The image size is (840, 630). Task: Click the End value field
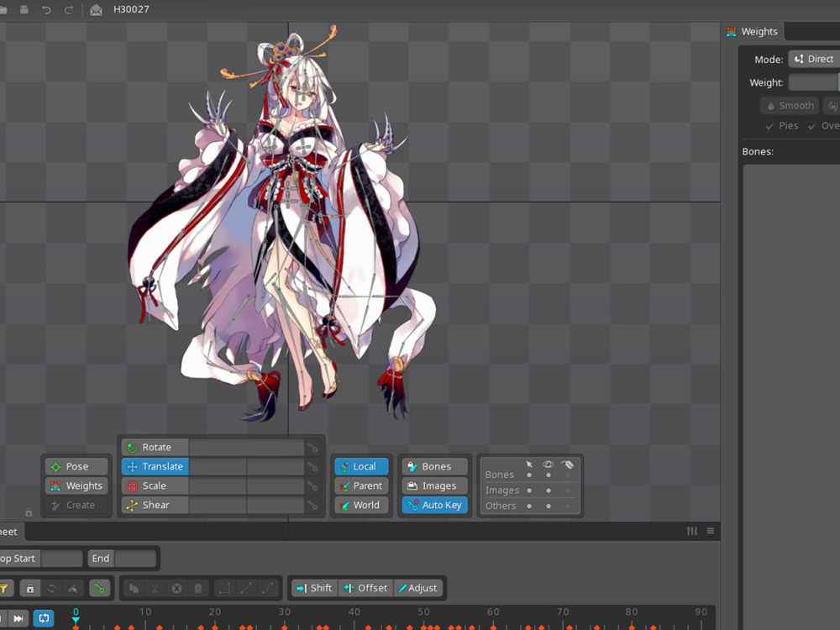tap(135, 559)
